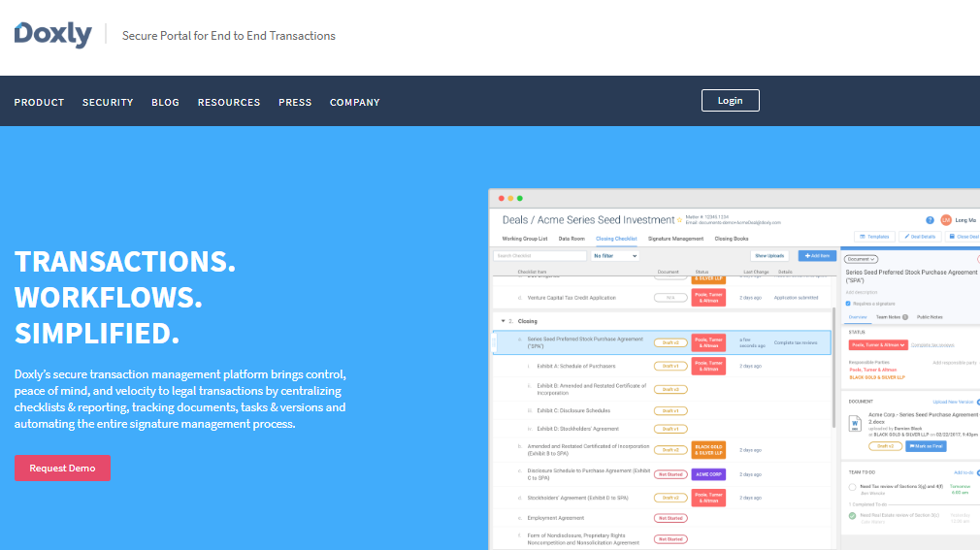
Task: Click the checklist vertical scrollbar
Action: [833, 369]
